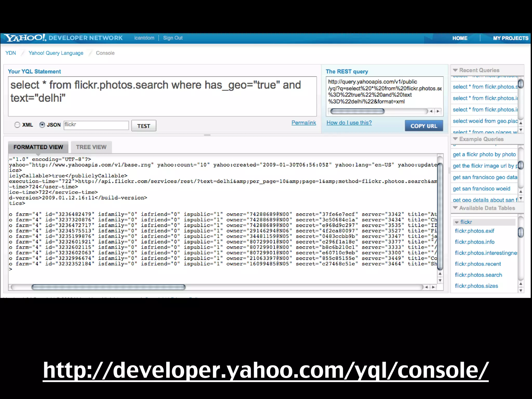Switch to the Tree View tab
This screenshot has height=399, width=532.
tap(91, 147)
